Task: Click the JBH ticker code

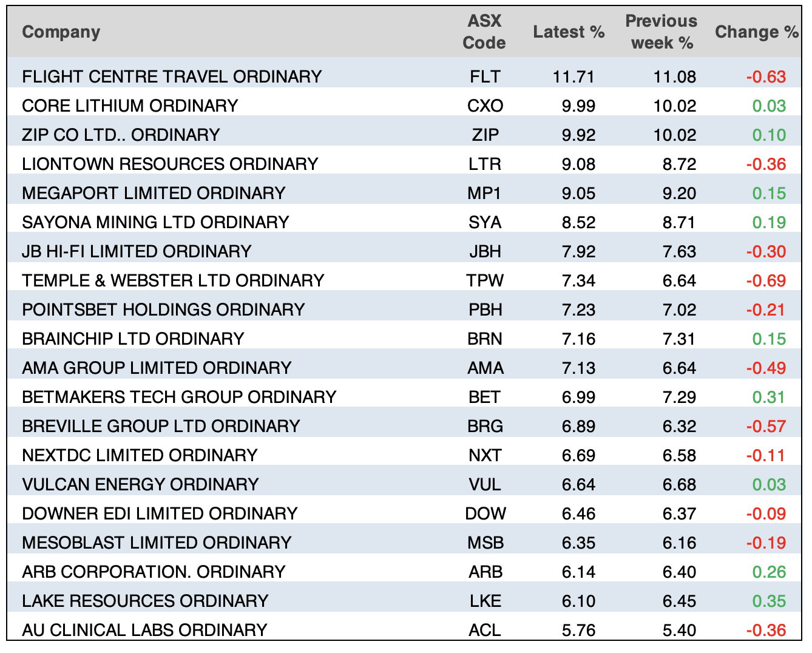Action: coord(485,251)
